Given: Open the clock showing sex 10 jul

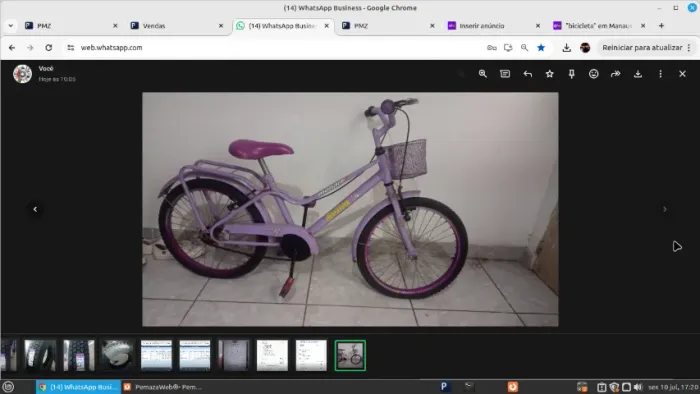Looking at the screenshot, I should click(x=673, y=387).
